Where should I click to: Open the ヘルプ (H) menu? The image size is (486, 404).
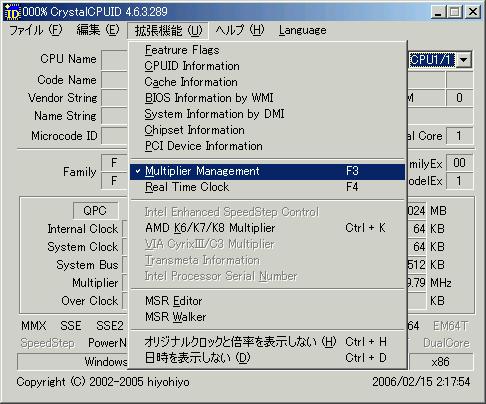[240, 30]
